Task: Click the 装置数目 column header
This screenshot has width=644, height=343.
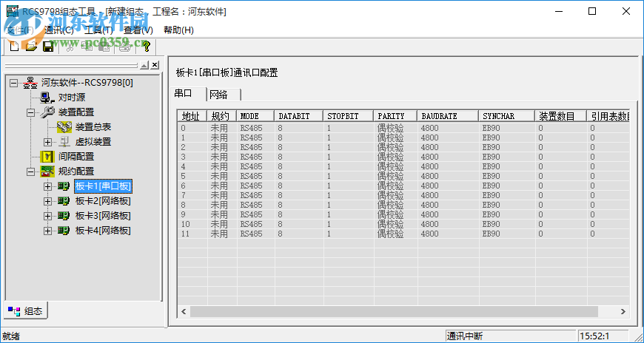Action: 561,116
